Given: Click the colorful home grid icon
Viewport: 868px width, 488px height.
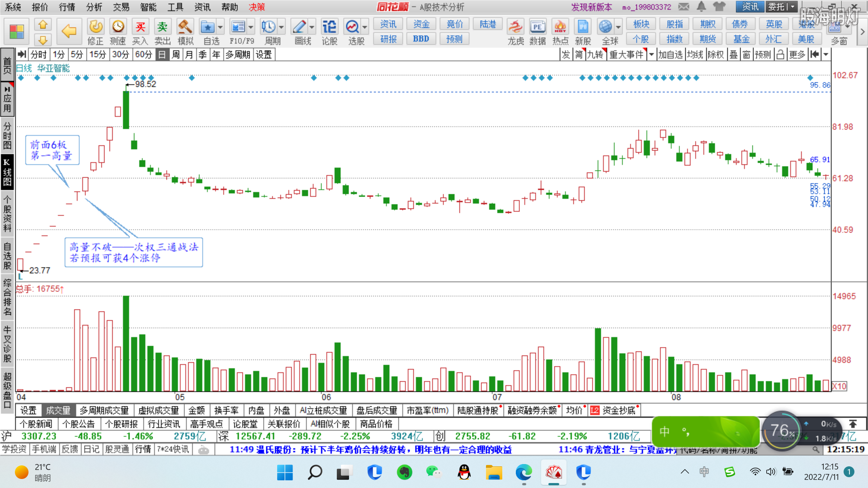Looking at the screenshot, I should pos(17,32).
